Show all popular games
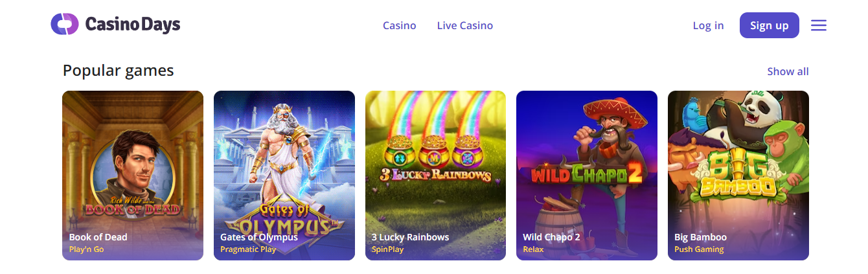Viewport: 868px width, 274px height. point(788,71)
